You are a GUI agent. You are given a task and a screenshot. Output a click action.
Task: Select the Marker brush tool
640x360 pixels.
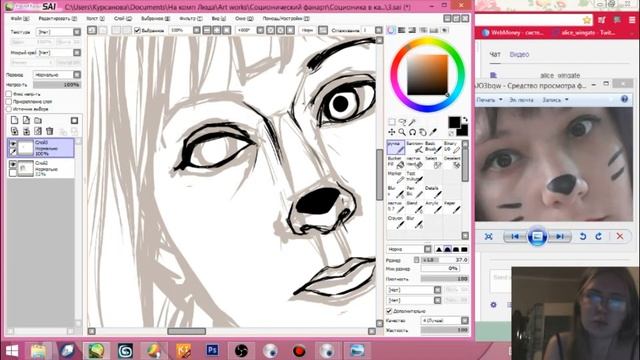(396, 178)
